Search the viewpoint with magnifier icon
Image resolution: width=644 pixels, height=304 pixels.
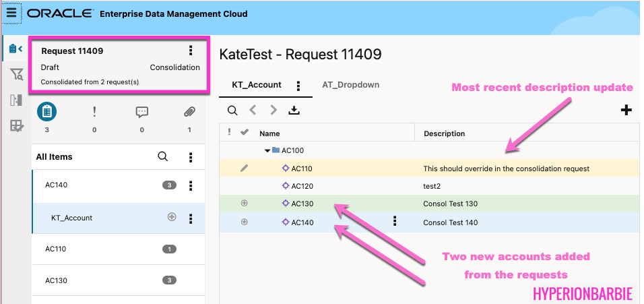(232, 111)
